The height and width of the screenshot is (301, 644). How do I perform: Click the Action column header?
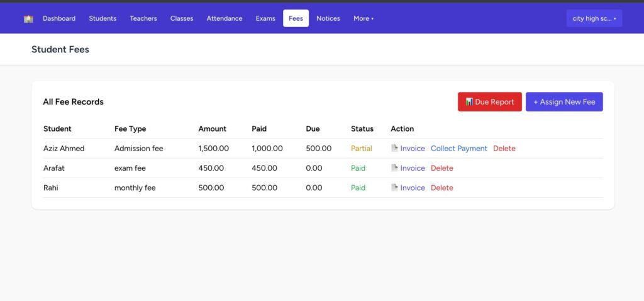(402, 128)
